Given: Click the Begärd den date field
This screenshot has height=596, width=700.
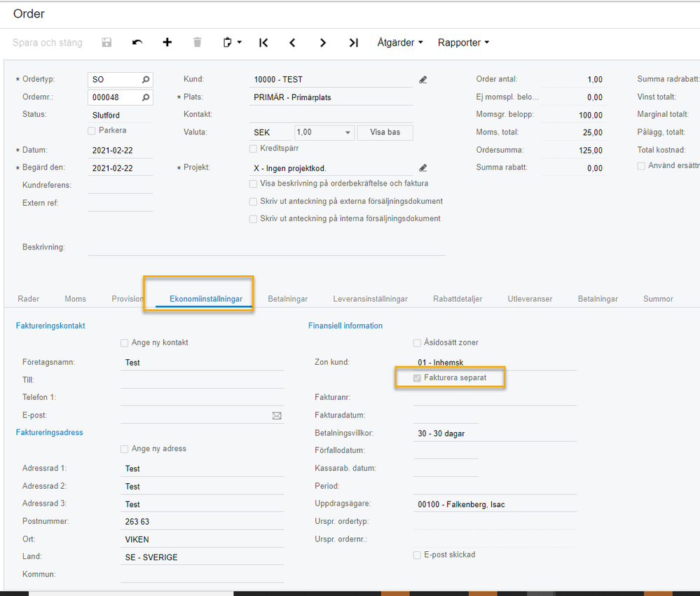Looking at the screenshot, I should point(120,168).
